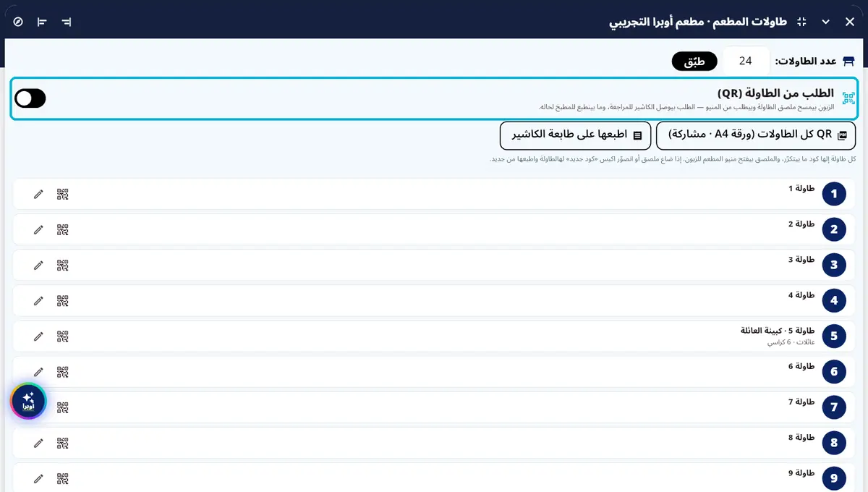View QR code of طاولة 8
868x492 pixels.
coord(63,443)
